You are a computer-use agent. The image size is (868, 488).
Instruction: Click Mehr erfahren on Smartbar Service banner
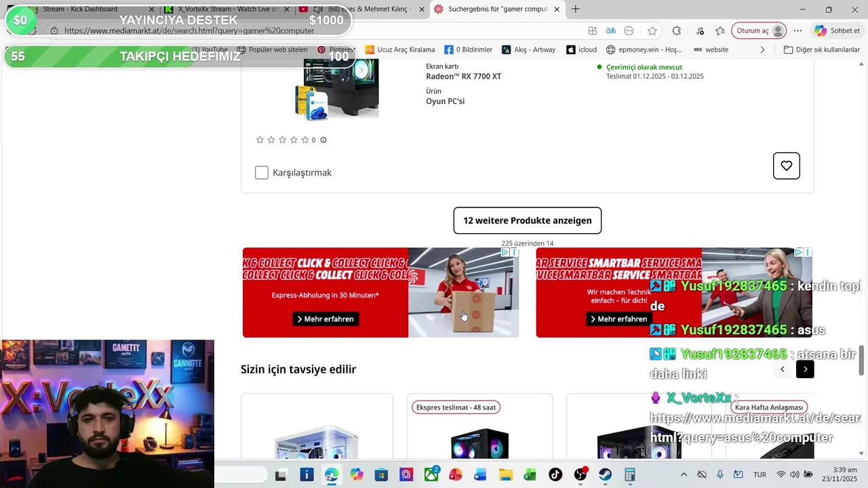click(619, 319)
